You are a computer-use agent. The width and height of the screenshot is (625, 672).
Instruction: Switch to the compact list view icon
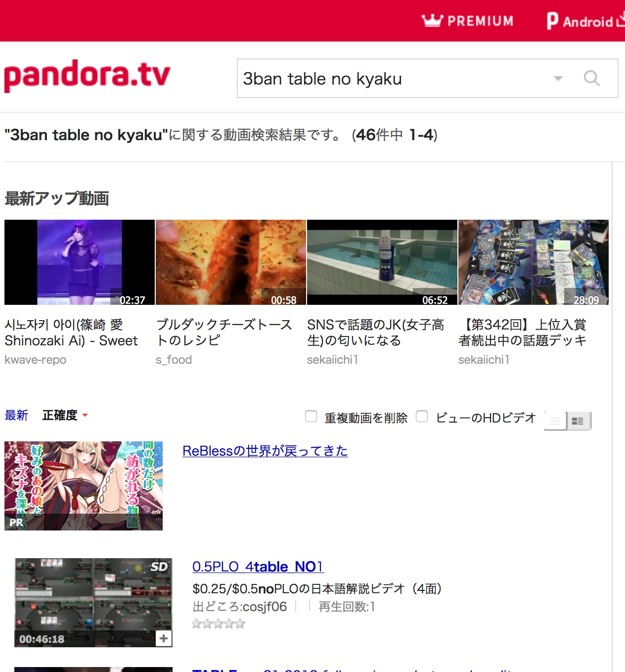pyautogui.click(x=555, y=421)
